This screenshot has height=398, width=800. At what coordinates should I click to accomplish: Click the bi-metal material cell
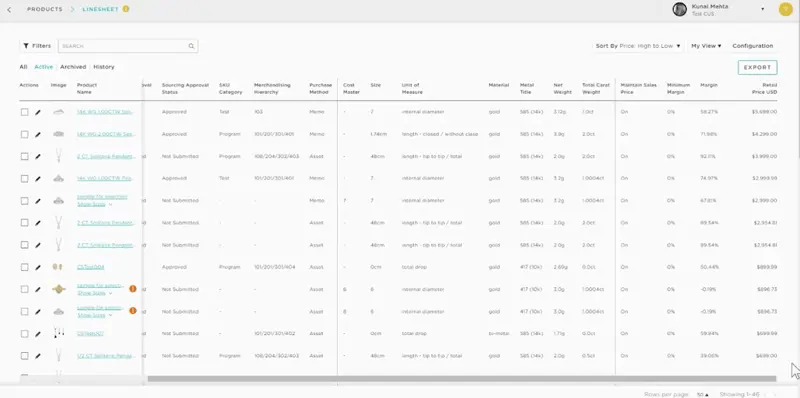[x=498, y=333]
